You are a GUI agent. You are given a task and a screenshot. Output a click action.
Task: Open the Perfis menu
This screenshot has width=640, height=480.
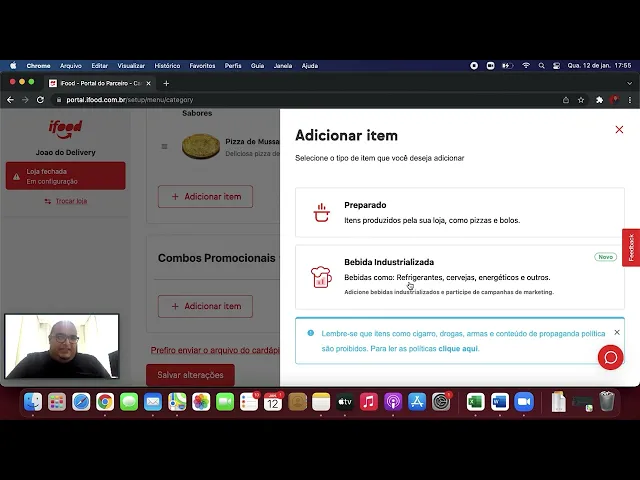(233, 66)
